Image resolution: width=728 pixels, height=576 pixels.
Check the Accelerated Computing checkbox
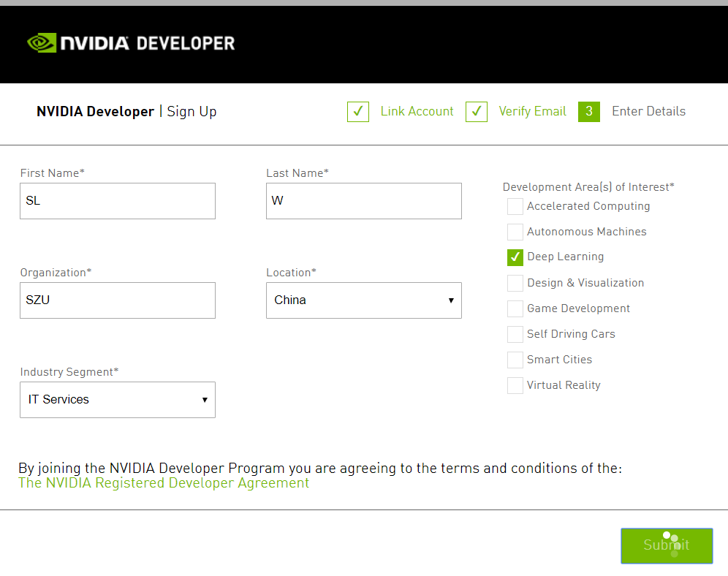click(515, 207)
